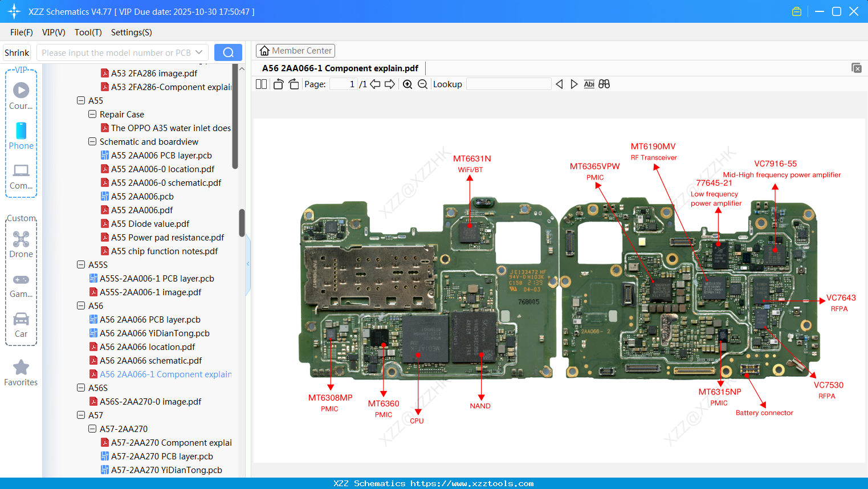The image size is (868, 489).
Task: Collapse the A55 tree node
Action: click(x=80, y=100)
